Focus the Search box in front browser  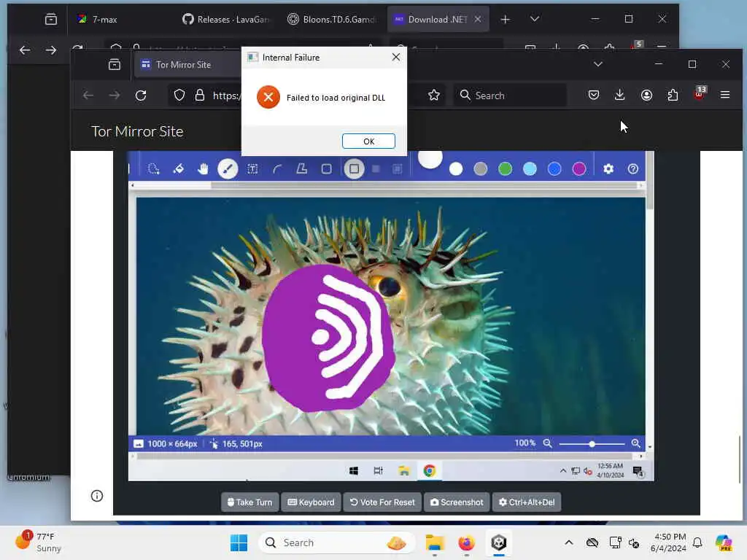click(510, 96)
